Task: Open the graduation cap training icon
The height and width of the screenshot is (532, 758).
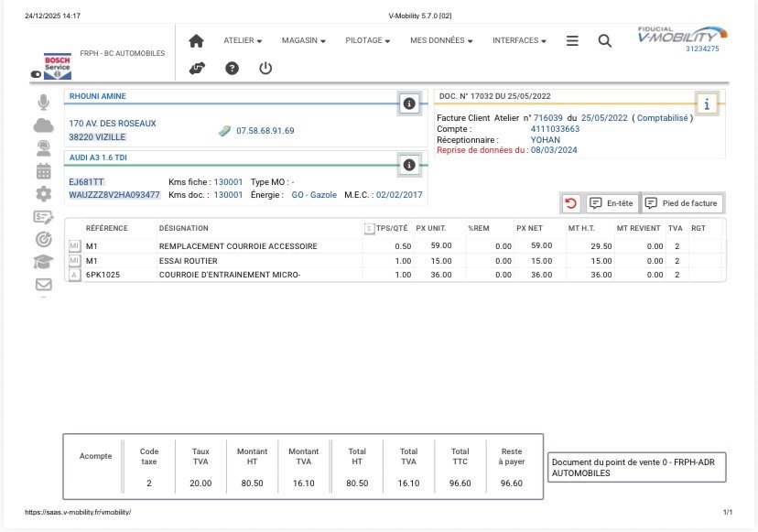Action: (x=43, y=262)
